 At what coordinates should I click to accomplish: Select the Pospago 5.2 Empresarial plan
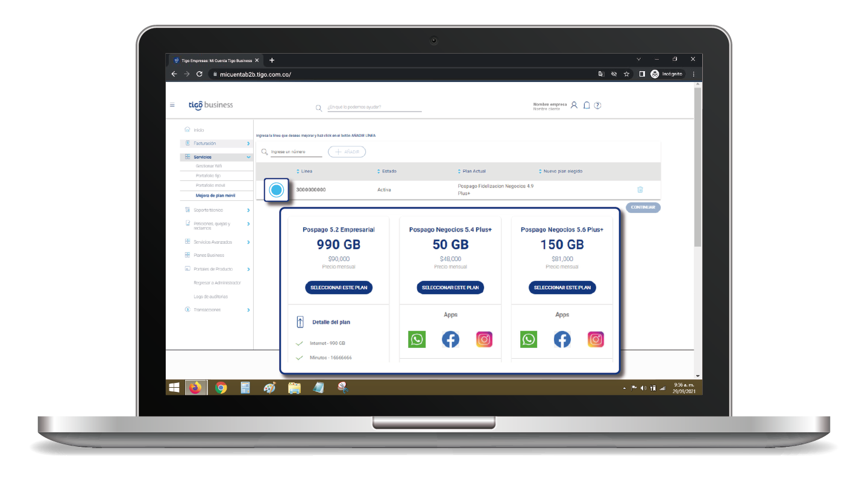(339, 288)
